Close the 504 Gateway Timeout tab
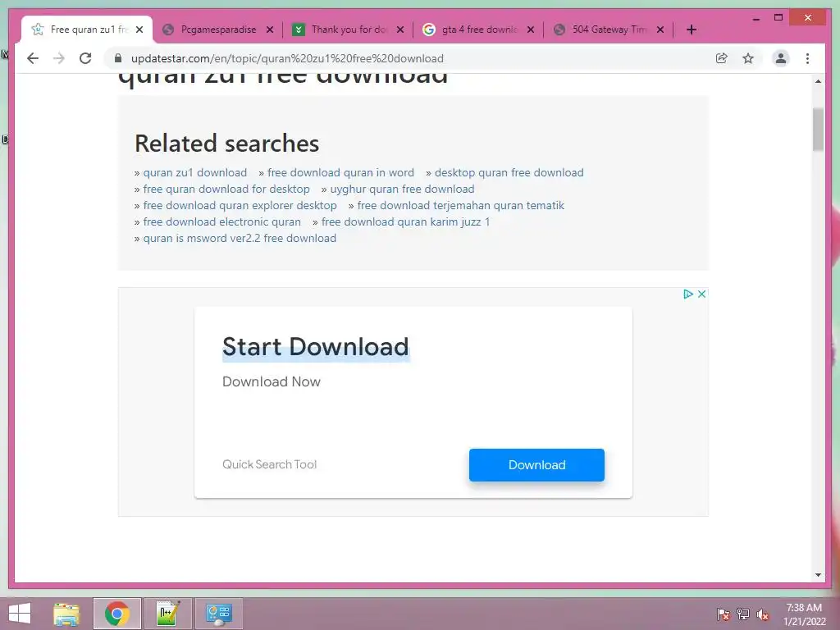 coord(660,30)
